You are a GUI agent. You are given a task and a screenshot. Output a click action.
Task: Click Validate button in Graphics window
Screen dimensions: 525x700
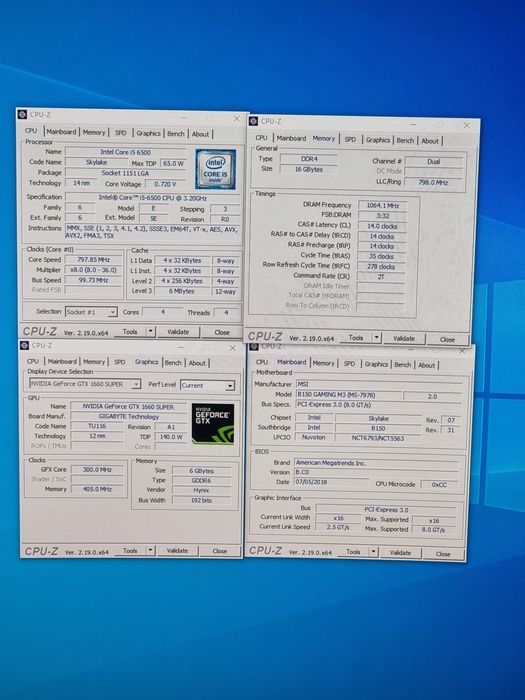[177, 550]
